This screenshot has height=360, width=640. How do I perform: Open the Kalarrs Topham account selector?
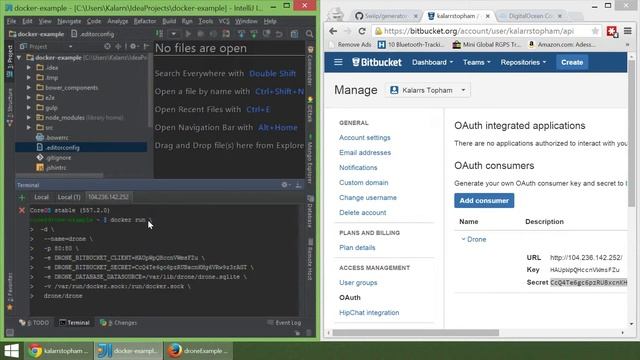point(427,90)
